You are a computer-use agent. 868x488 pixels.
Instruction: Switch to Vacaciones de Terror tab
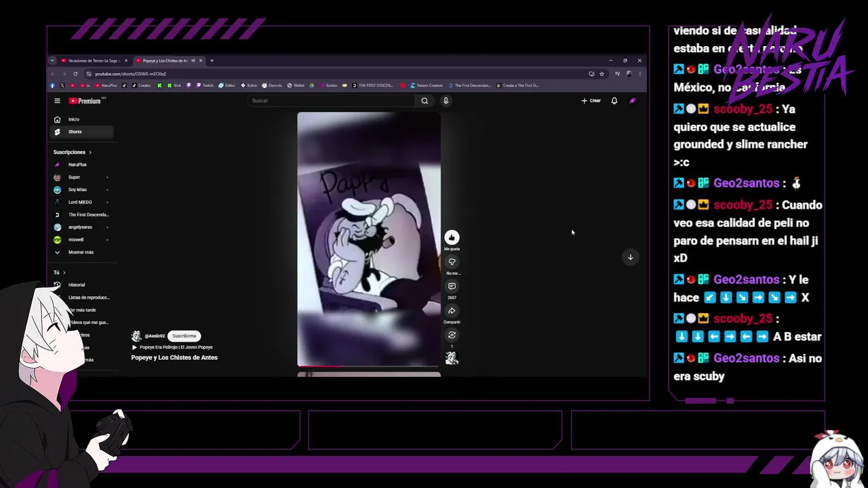click(93, 60)
